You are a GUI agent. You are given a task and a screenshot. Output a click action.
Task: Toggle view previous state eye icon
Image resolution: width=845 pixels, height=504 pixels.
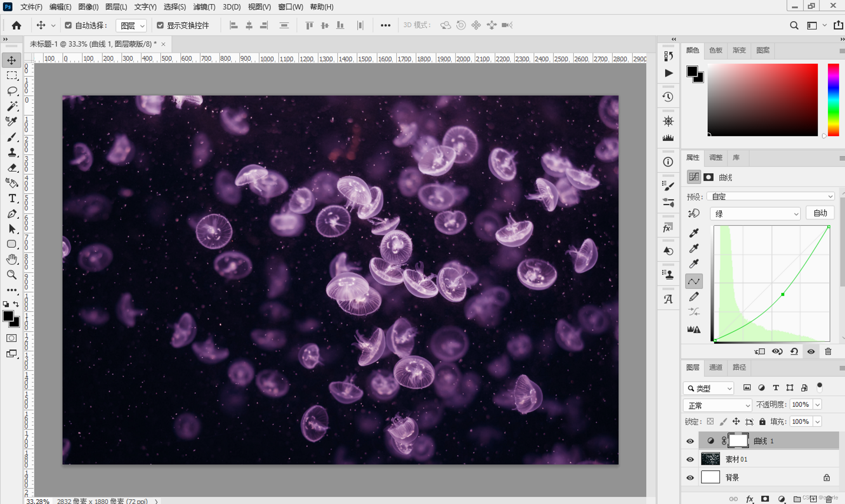pyautogui.click(x=777, y=352)
